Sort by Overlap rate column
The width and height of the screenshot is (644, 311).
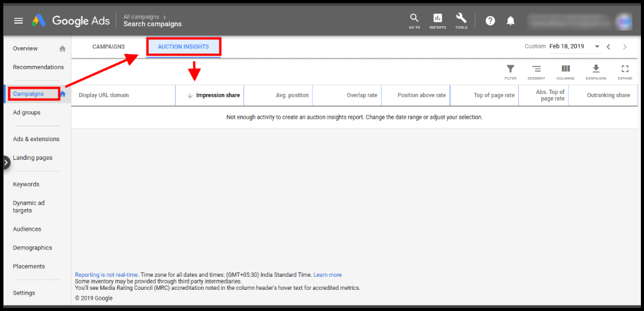tap(362, 95)
